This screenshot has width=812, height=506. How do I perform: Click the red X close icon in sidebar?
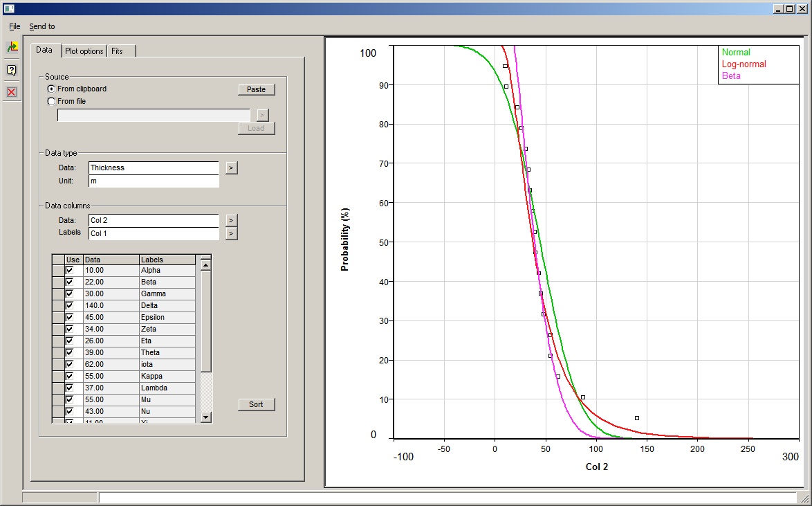[12, 92]
